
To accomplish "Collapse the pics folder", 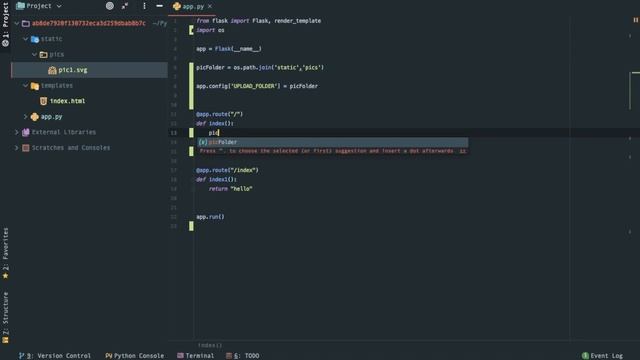I will tap(35, 54).
